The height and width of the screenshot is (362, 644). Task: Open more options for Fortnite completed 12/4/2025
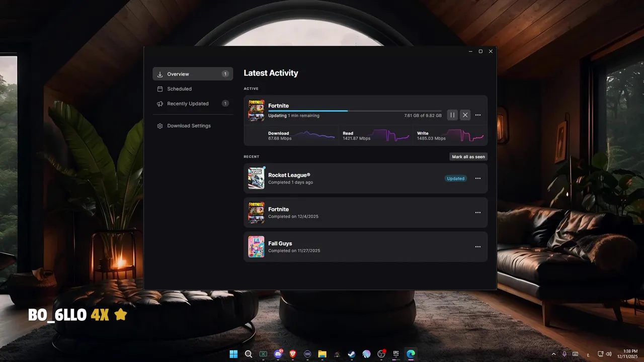click(x=478, y=213)
